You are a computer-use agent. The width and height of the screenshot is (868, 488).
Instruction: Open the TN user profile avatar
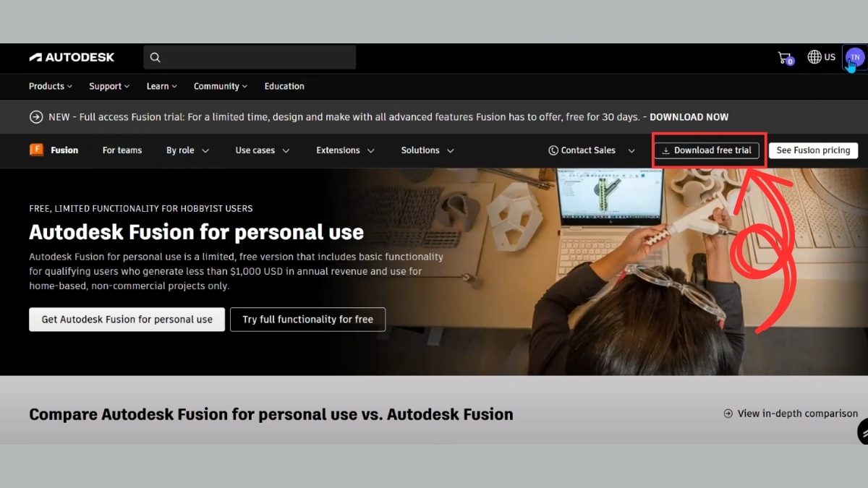(x=855, y=57)
